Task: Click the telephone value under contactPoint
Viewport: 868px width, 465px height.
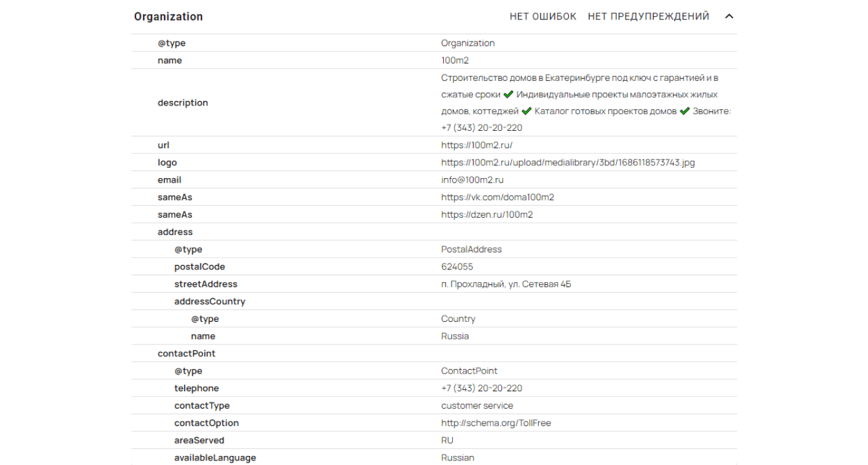Action: (481, 389)
